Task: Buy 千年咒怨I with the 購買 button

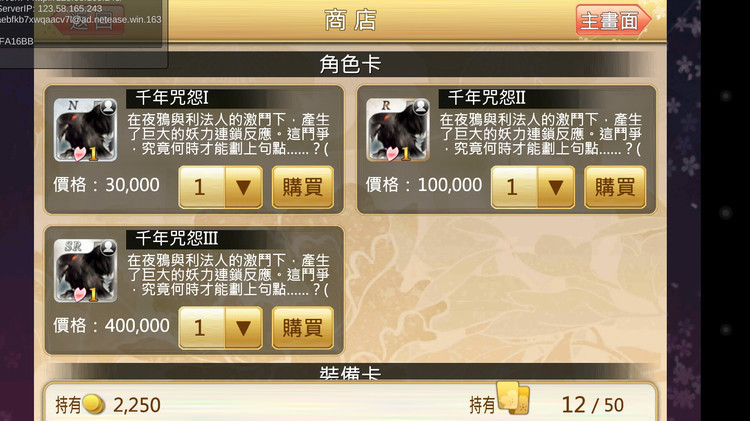Action: coord(303,187)
